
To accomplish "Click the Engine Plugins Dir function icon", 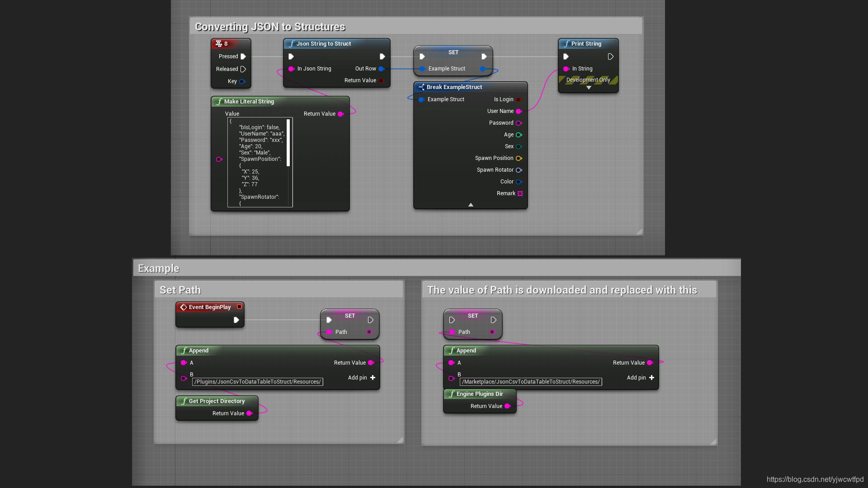I will click(452, 394).
